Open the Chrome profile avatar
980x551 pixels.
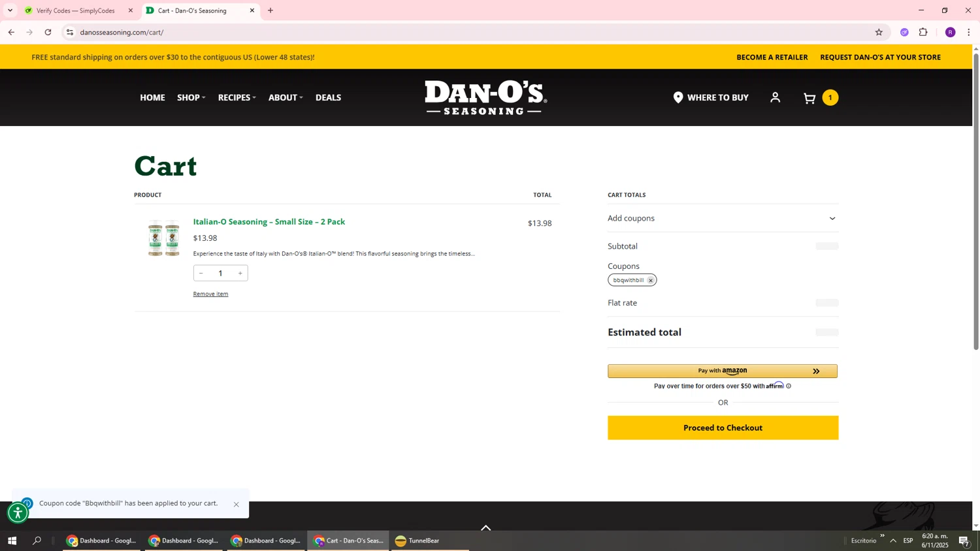pos(950,32)
